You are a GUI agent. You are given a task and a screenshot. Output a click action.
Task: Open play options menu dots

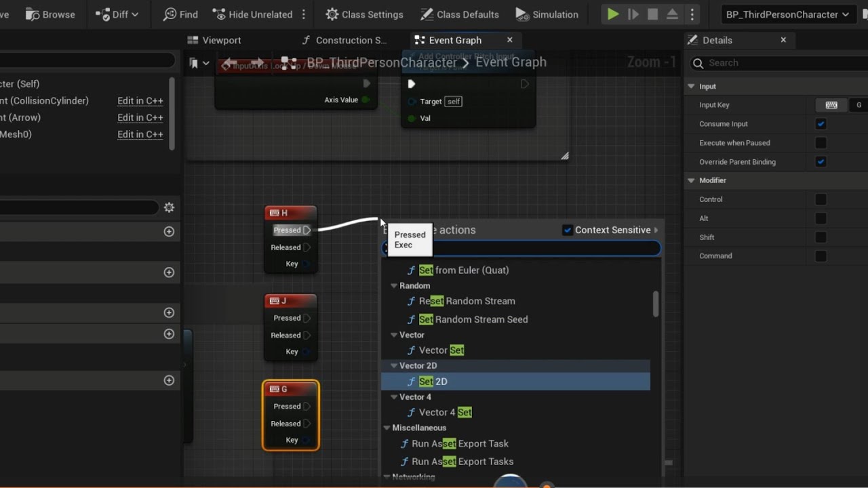pos(692,14)
